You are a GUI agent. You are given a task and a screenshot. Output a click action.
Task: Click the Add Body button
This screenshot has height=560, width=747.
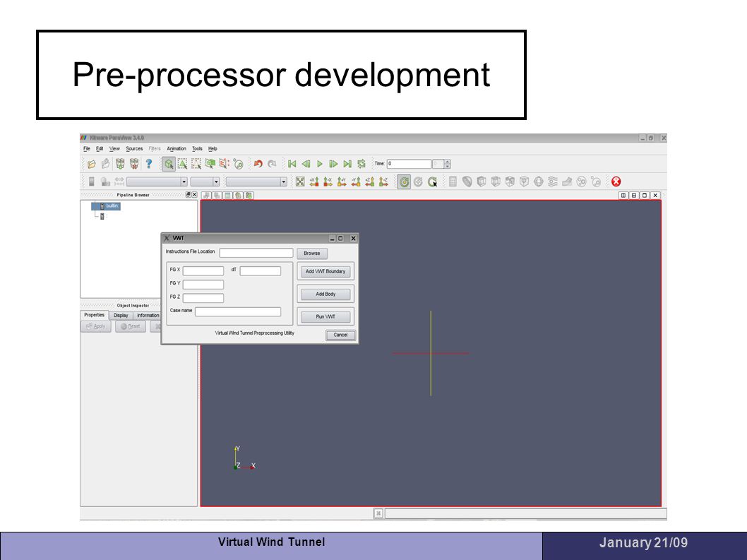pos(325,294)
